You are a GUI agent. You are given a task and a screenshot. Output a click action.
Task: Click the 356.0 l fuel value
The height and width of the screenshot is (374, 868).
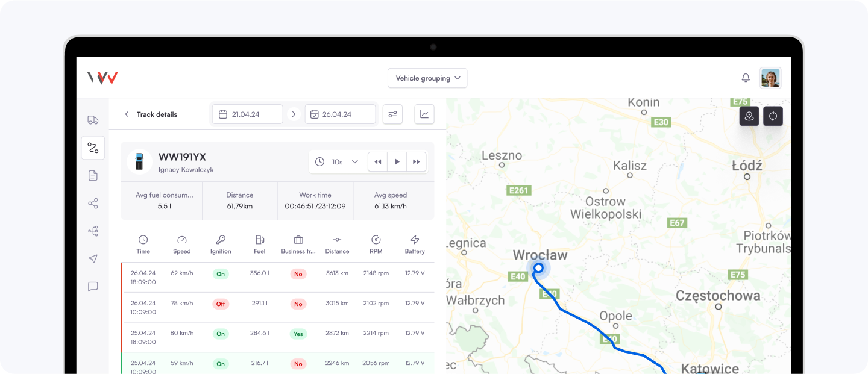click(260, 273)
